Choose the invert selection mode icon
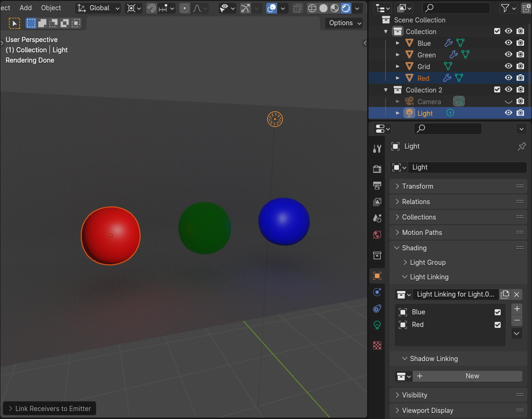Viewport: 532px width, 419px height. (x=64, y=23)
